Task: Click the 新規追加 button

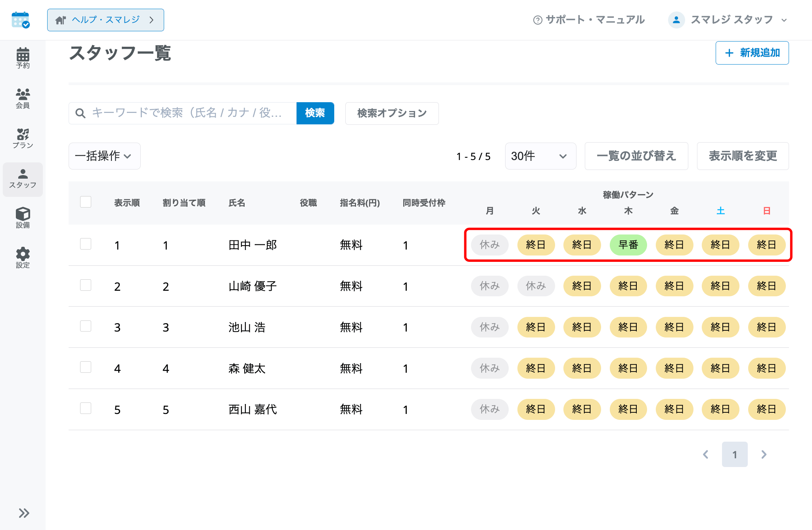Action: coord(752,53)
